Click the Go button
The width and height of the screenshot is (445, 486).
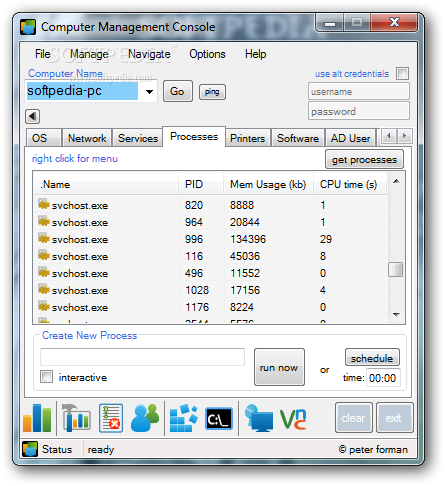click(x=177, y=91)
